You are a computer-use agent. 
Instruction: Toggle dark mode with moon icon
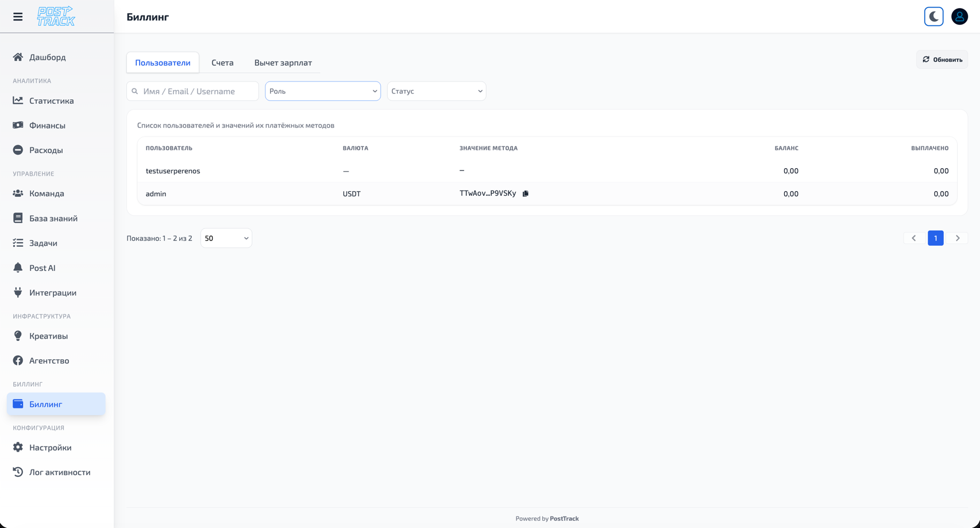coord(933,17)
